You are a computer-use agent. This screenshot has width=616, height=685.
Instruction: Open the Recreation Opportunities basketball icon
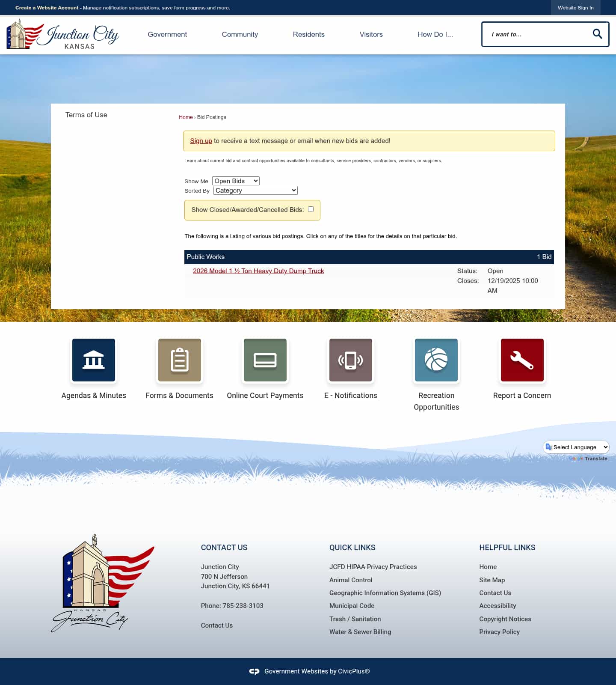436,360
